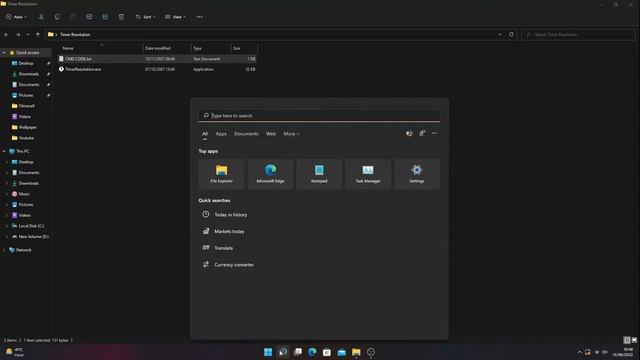Open address bar history dropdown
Image resolution: width=640 pixels, height=360 pixels.
point(500,34)
